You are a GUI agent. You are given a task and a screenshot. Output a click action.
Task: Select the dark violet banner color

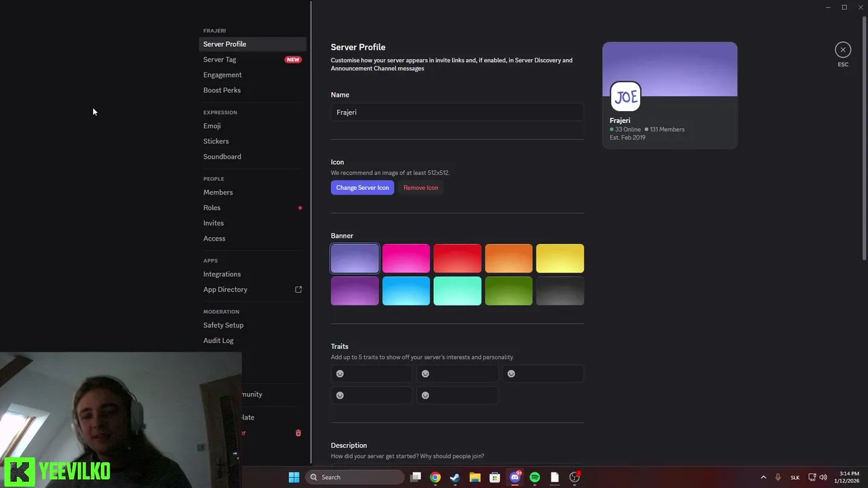pyautogui.click(x=355, y=291)
